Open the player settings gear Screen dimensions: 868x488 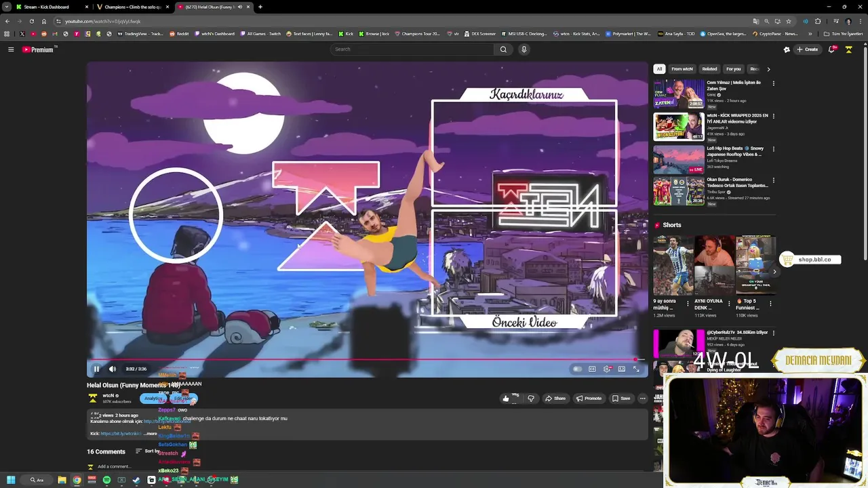coord(607,369)
